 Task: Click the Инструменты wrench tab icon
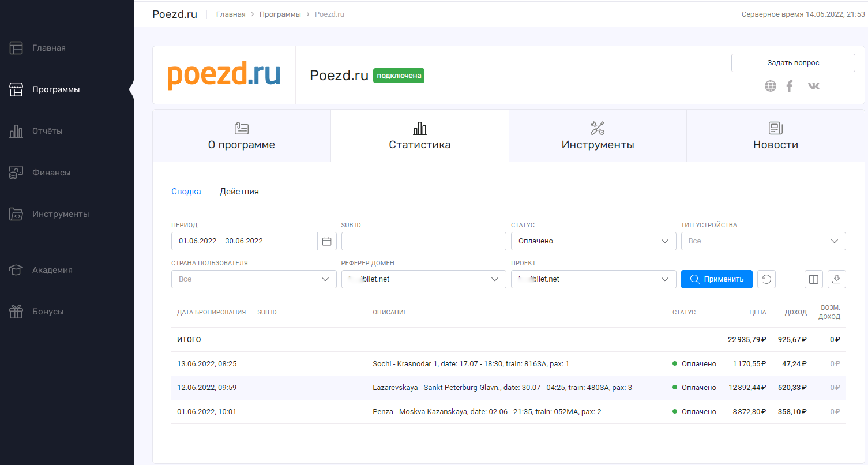point(598,128)
